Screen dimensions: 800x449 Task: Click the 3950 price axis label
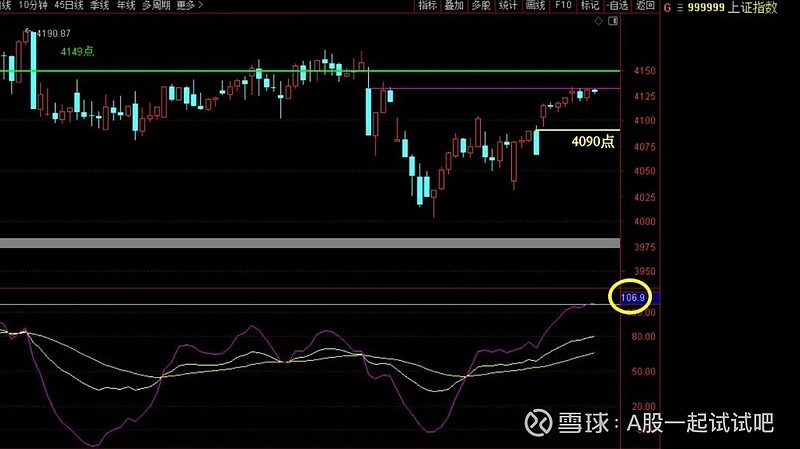pos(644,271)
